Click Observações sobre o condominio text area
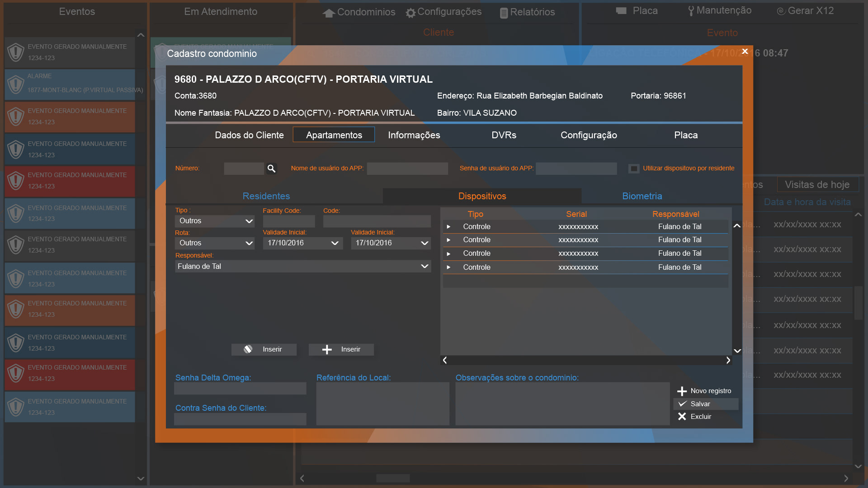The height and width of the screenshot is (488, 868). pos(562,404)
